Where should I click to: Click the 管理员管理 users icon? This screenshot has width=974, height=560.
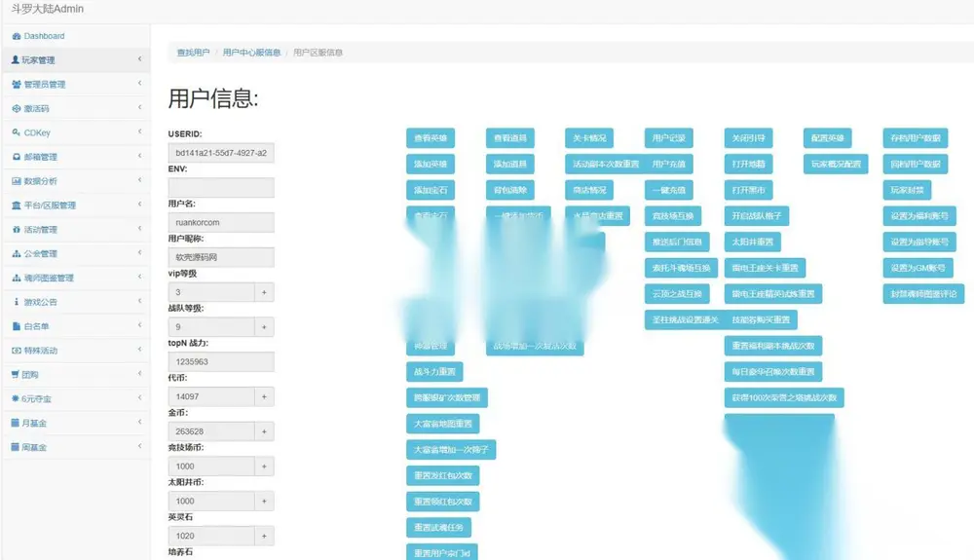tap(17, 85)
